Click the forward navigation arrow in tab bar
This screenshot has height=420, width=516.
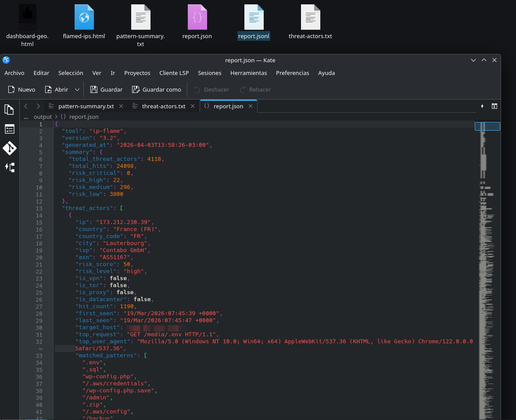point(38,106)
